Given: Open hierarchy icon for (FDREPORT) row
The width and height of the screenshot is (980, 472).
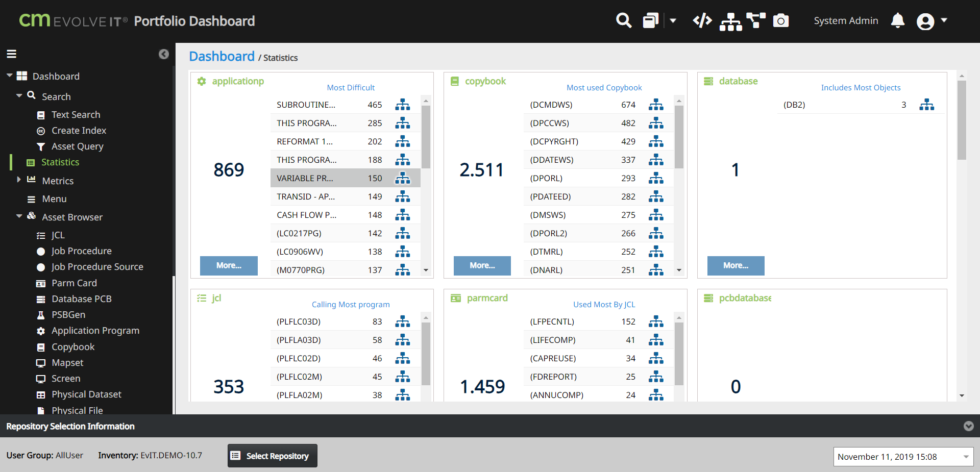Looking at the screenshot, I should click(656, 377).
